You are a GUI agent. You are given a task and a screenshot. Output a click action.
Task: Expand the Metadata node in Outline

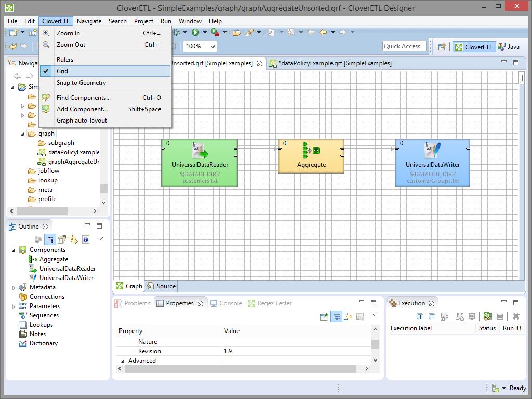tap(14, 287)
